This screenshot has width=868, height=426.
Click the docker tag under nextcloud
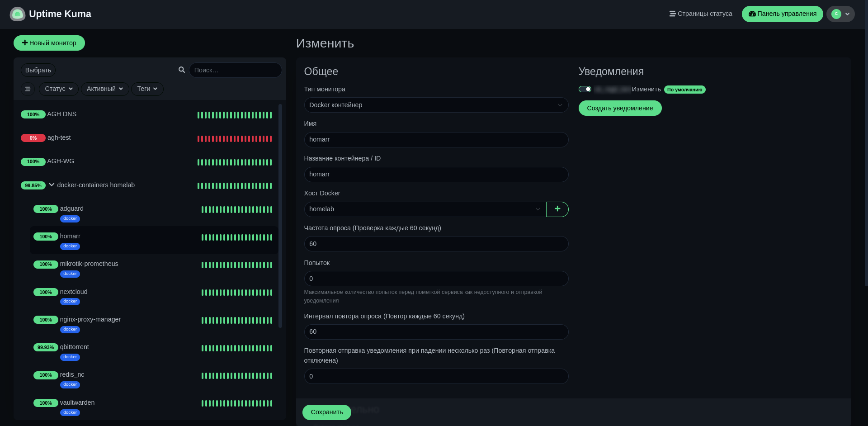[x=70, y=302]
